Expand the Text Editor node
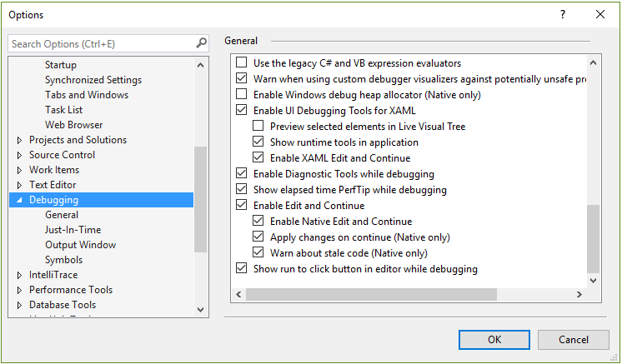Screen dimensions: 622x364 20,185
